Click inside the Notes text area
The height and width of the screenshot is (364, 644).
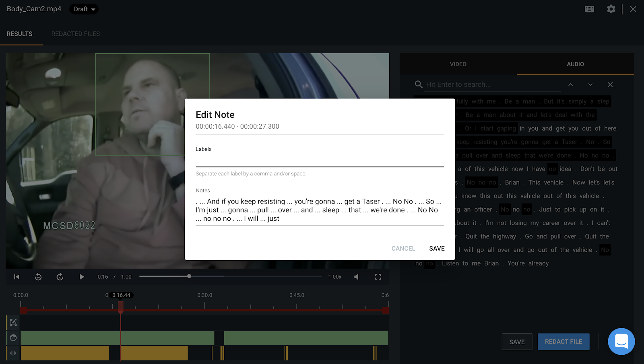click(x=320, y=210)
